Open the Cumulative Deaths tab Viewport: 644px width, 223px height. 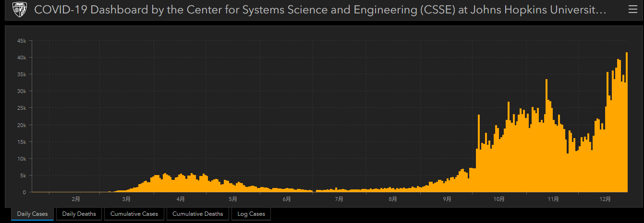(x=198, y=214)
